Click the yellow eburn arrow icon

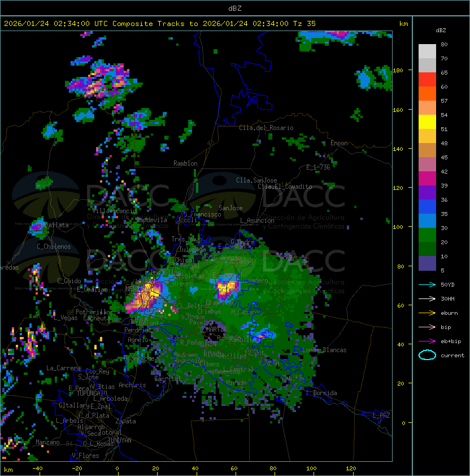[x=427, y=313]
